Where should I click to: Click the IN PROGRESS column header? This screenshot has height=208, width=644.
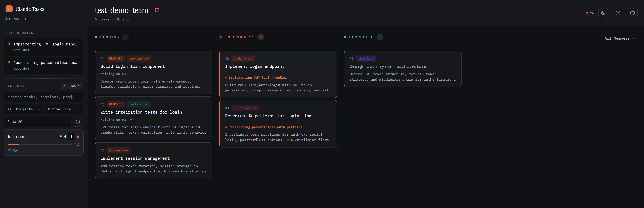point(240,37)
